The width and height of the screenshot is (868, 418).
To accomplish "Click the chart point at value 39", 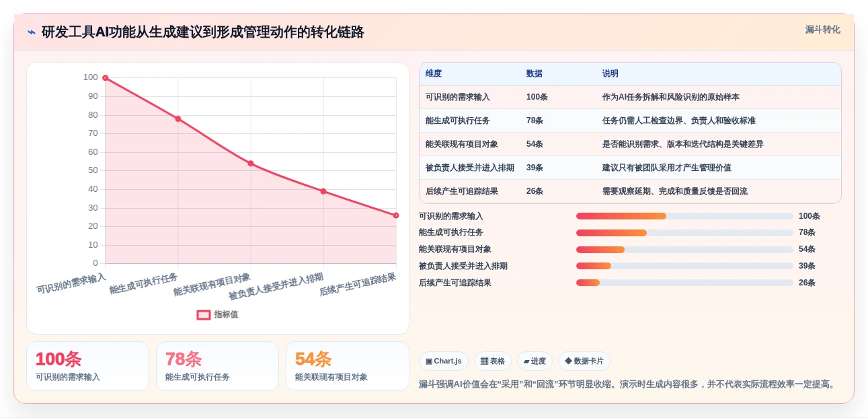I will point(323,191).
